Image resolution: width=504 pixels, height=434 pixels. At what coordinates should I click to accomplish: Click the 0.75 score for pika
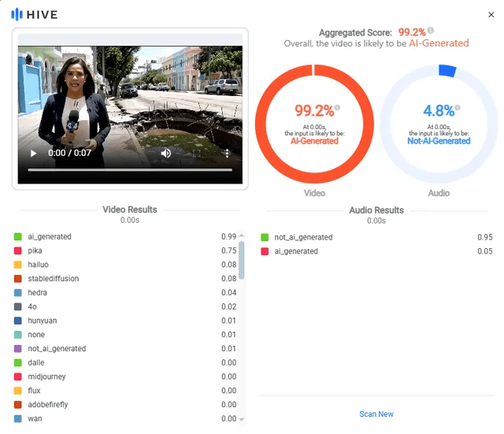coord(229,250)
